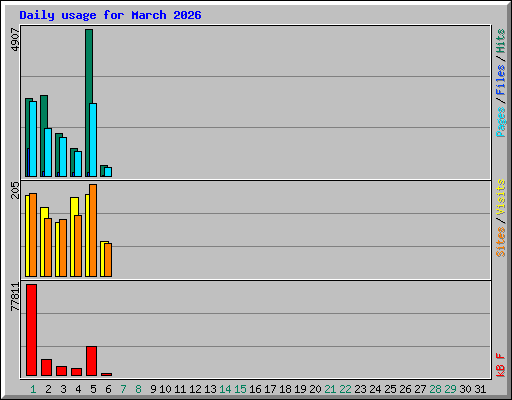The width and height of the screenshot is (512, 400).
Task: Select the red KB bar for day 3
Action: tap(61, 371)
